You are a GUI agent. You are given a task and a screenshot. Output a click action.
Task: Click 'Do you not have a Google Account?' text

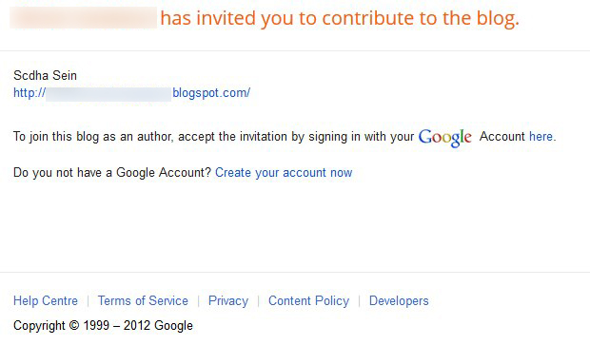point(112,172)
